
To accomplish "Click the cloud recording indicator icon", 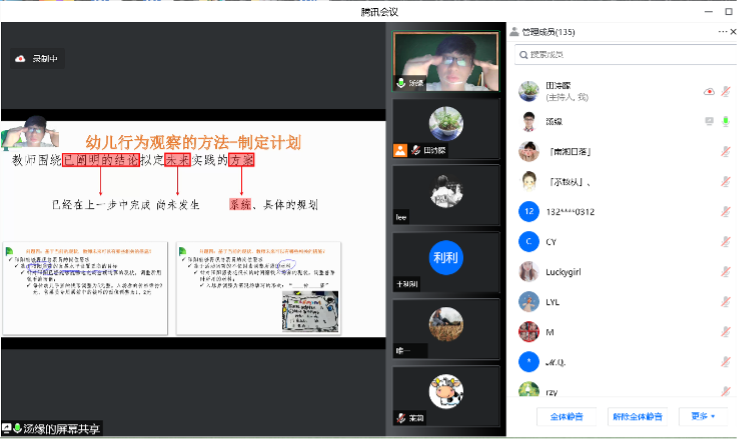I will pos(20,59).
